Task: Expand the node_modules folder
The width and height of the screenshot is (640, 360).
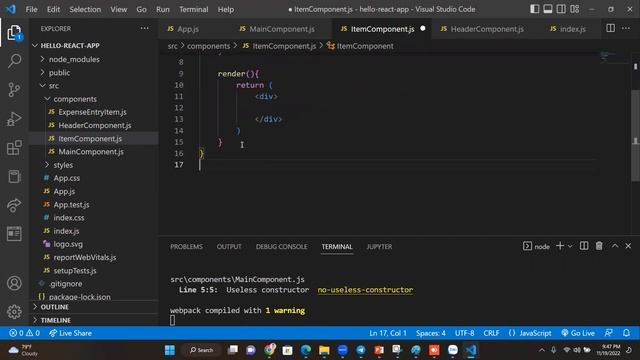Action: pos(94,59)
